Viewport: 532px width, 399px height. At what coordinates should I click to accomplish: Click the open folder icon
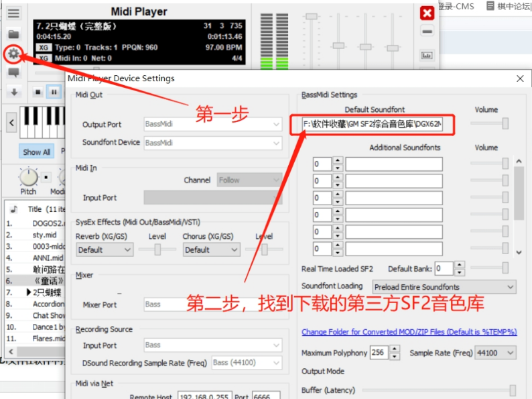pos(13,34)
